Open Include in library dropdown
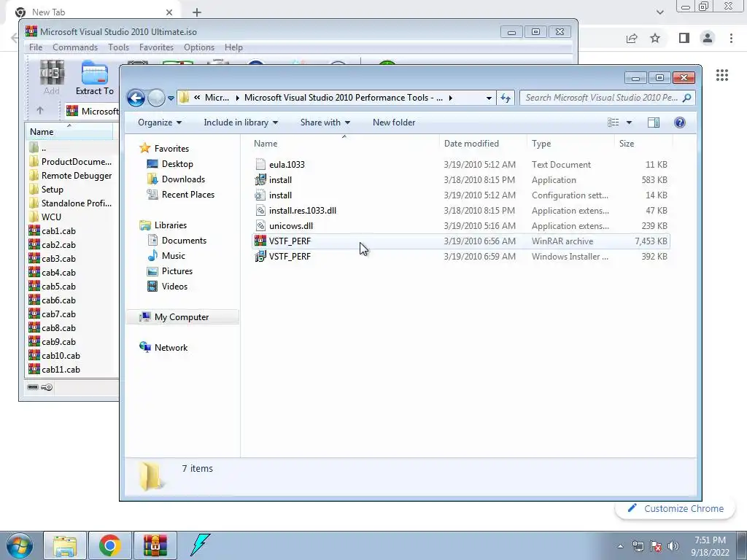The width and height of the screenshot is (747, 560). (x=241, y=122)
